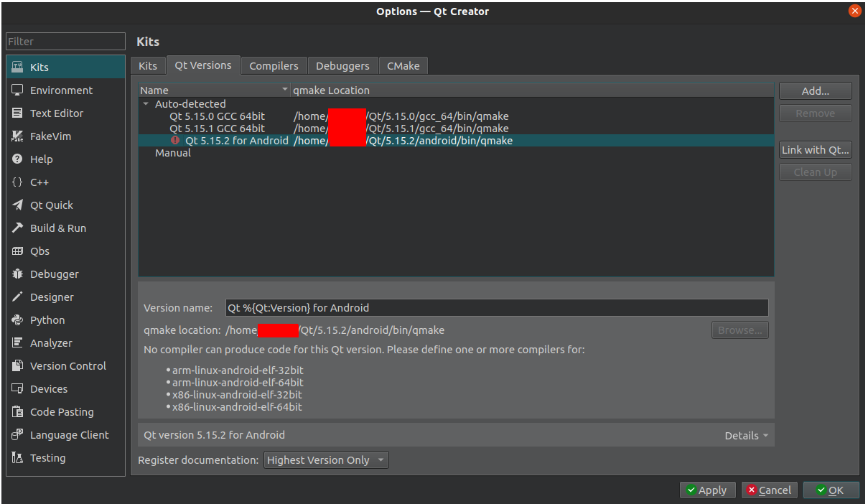Select the Qt Versions tab
The height and width of the screenshot is (504, 868).
click(203, 65)
